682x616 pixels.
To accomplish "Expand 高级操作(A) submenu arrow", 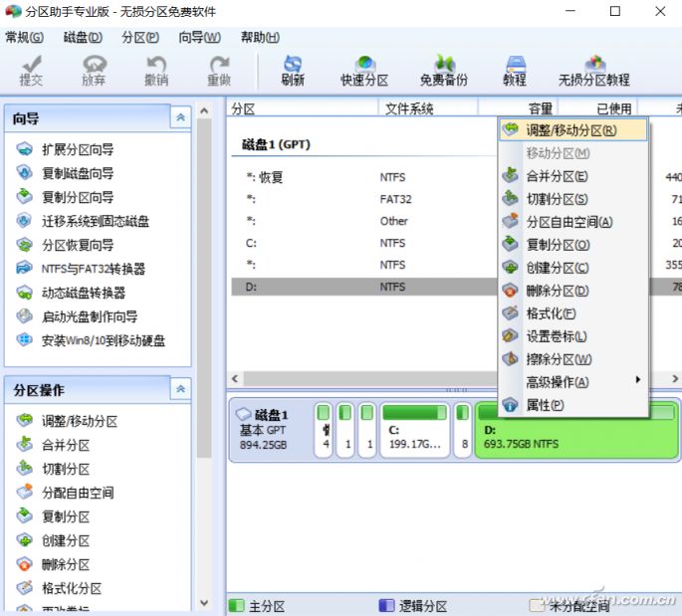I will tap(638, 379).
